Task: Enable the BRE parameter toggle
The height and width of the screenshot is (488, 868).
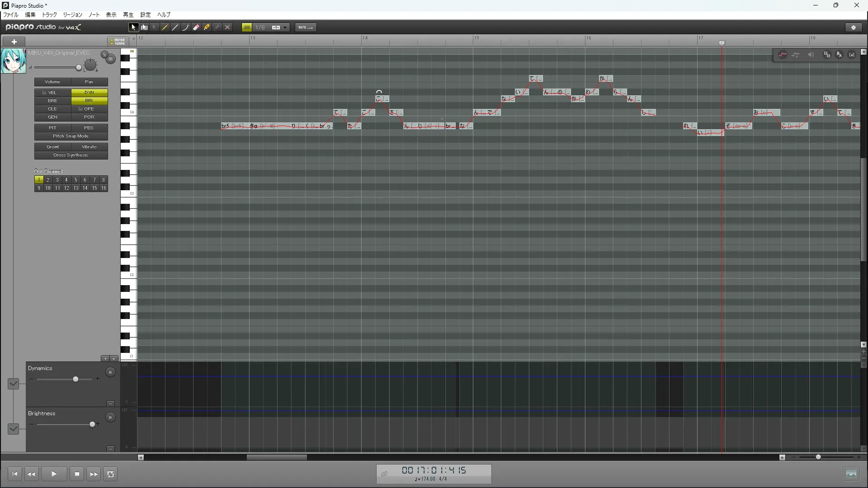Action: [x=53, y=101]
